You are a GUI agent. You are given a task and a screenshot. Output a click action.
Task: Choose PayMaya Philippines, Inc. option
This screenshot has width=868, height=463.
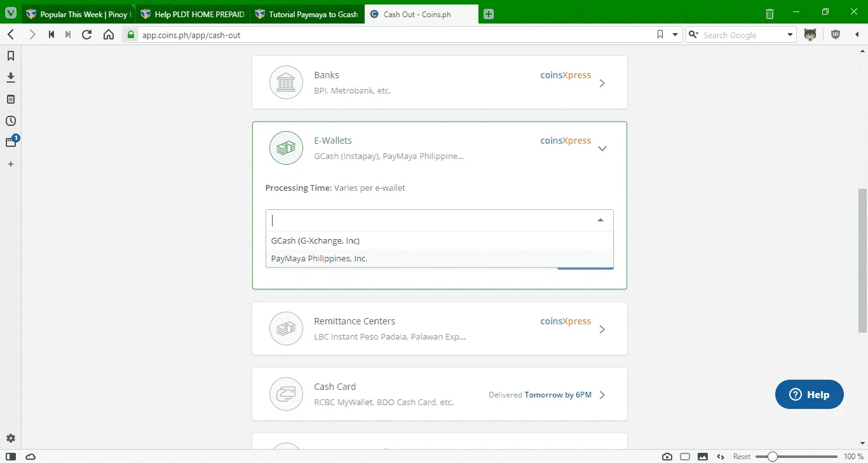(x=439, y=258)
